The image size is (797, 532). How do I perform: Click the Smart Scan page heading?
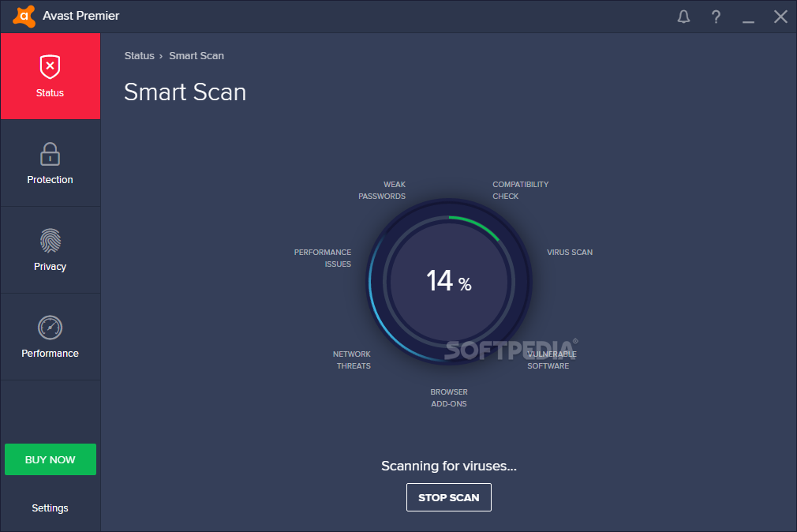185,92
